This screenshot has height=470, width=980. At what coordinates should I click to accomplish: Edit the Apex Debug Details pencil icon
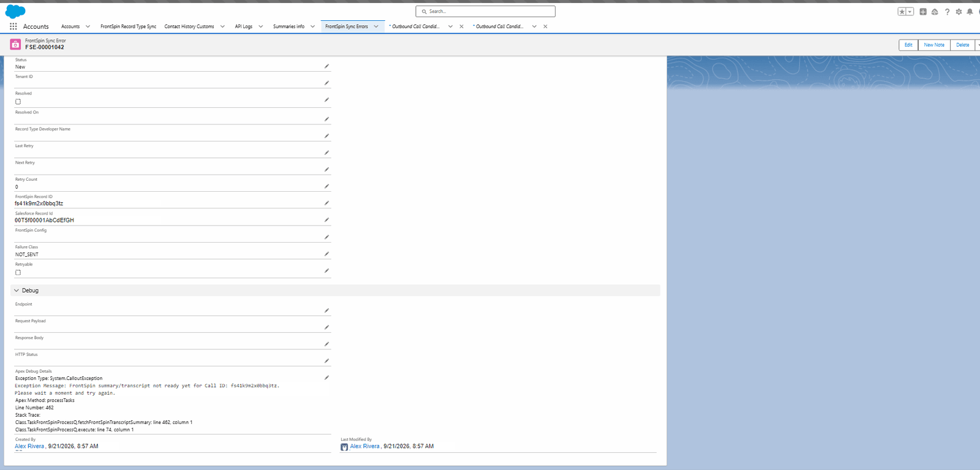(x=326, y=377)
